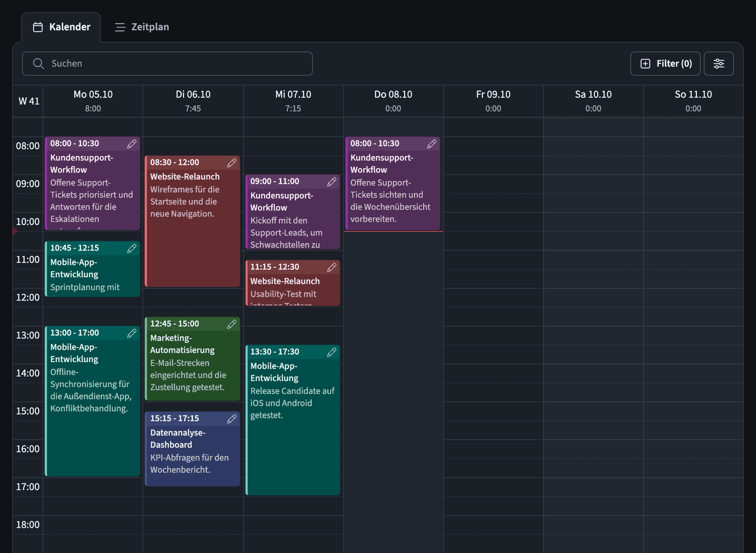Viewport: 756px width, 553px height.
Task: Open Thursday's Kundensupport-Workflow Wochenübersicht entry
Action: pyautogui.click(x=393, y=183)
